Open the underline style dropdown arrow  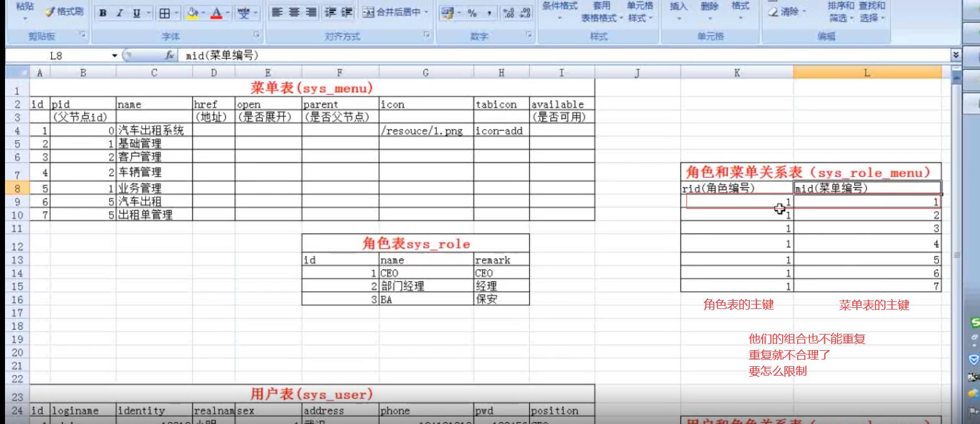(x=148, y=13)
